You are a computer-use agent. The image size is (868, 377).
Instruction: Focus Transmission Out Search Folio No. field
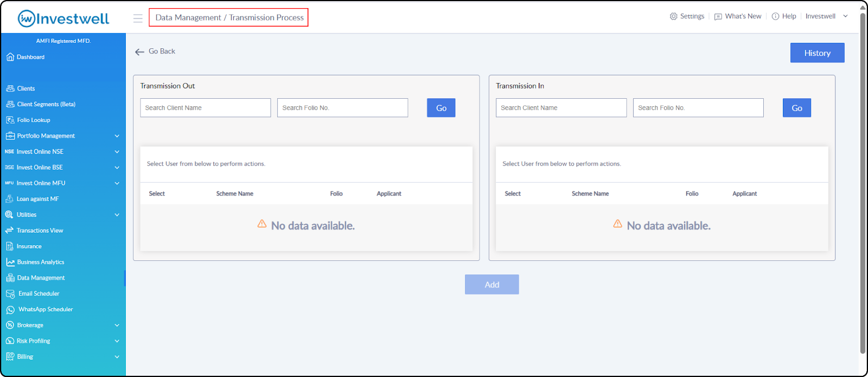[x=343, y=108]
